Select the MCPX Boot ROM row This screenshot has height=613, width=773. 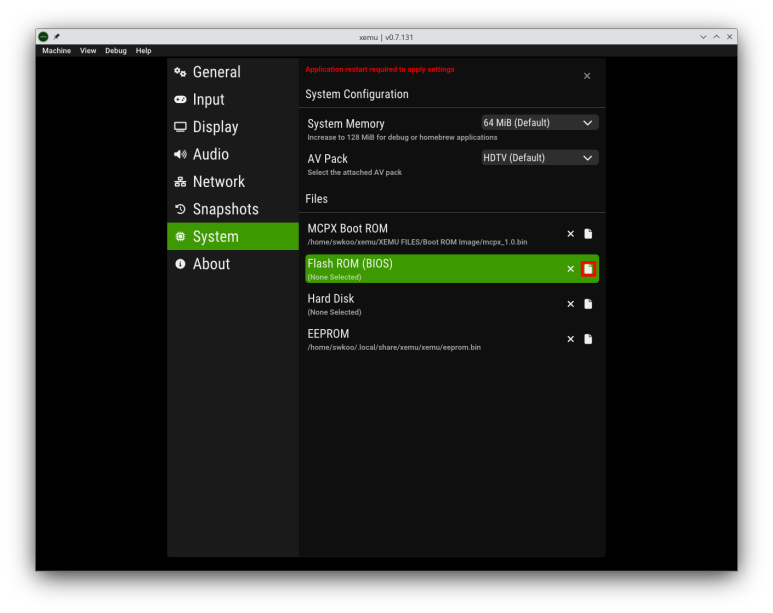452,234
